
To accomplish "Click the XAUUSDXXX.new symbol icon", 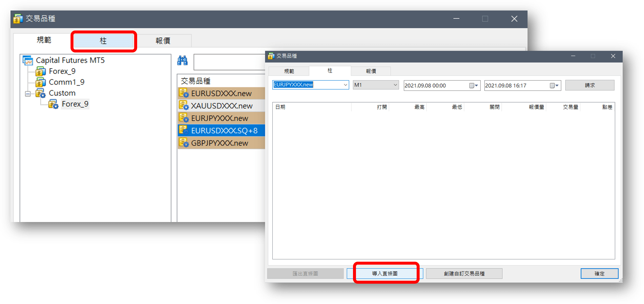I will [184, 106].
